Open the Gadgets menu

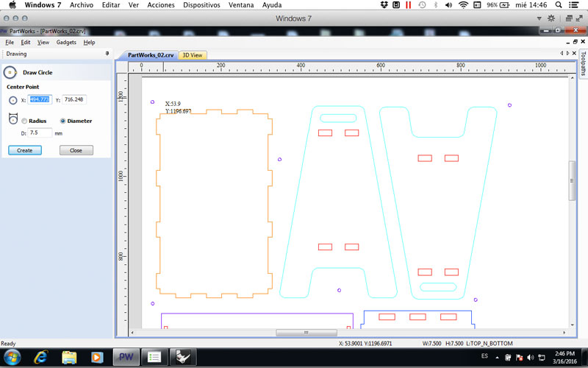pos(66,43)
